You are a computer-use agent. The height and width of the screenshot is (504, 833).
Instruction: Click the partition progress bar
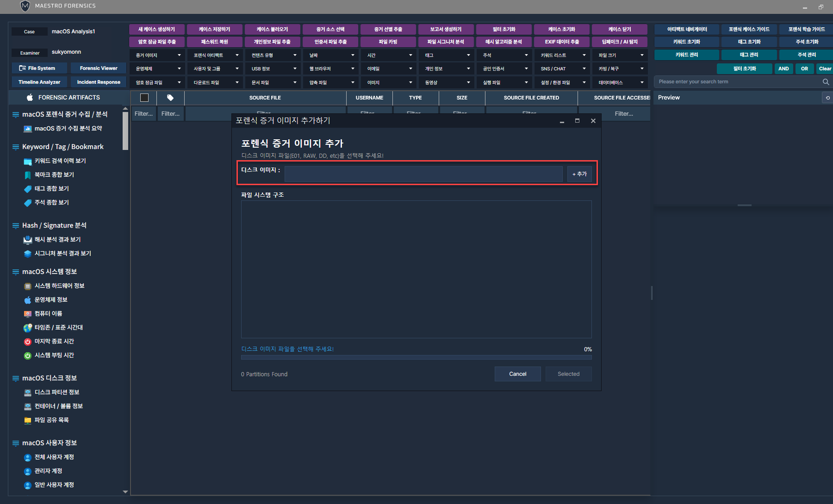[x=416, y=357]
